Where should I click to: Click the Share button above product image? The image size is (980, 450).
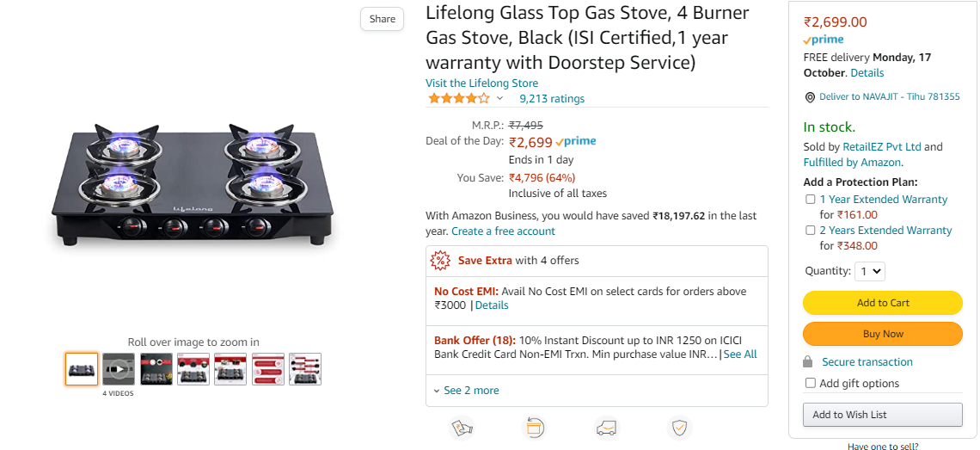click(x=383, y=19)
